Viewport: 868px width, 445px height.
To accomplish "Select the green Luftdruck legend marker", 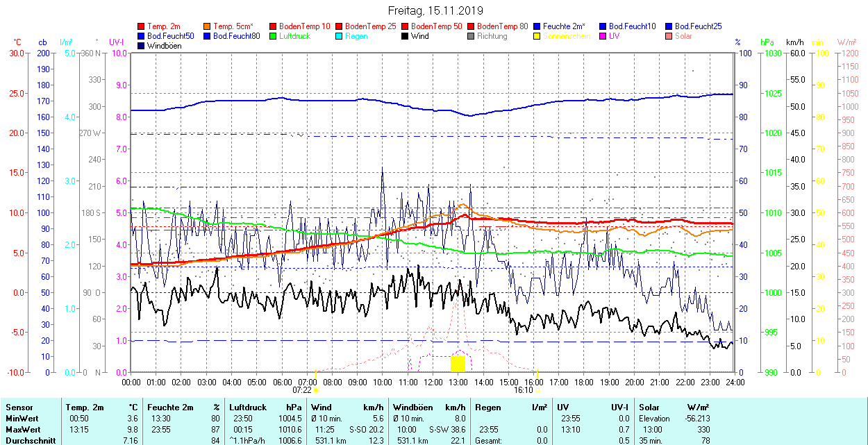I will 274,36.
